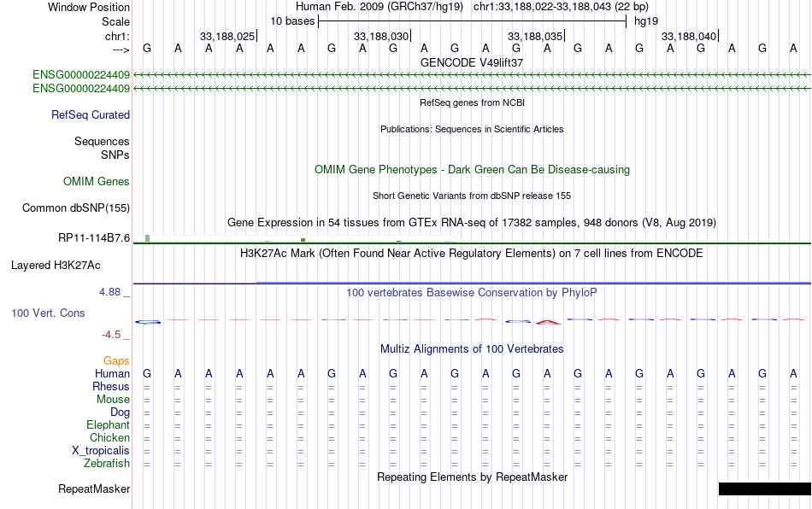The height and width of the screenshot is (509, 812).
Task: Click the Scale track label
Action: [x=115, y=21]
